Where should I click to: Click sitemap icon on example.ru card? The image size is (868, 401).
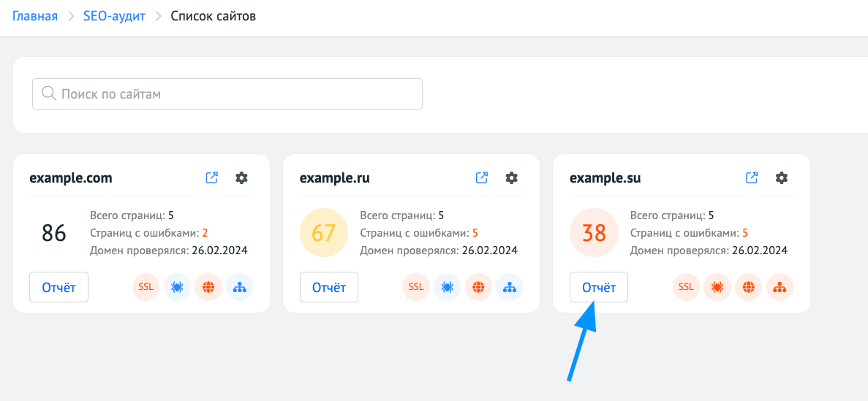point(509,287)
